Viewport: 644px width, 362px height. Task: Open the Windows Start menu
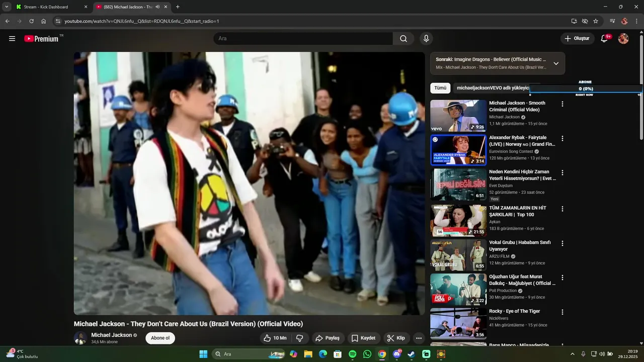click(x=203, y=354)
